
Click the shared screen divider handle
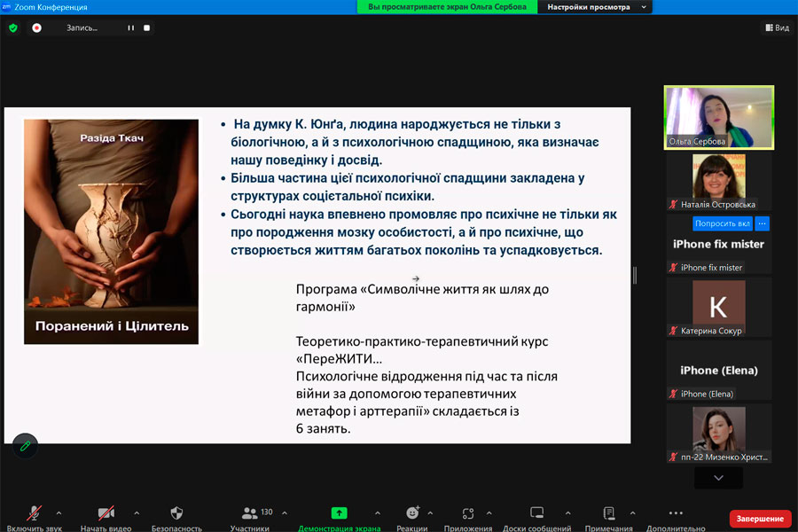[635, 276]
